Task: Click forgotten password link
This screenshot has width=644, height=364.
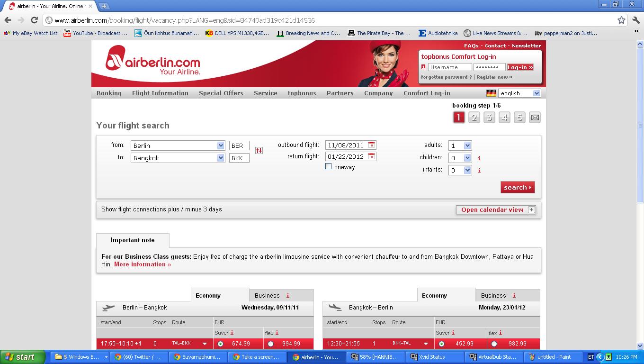Action: coord(446,77)
